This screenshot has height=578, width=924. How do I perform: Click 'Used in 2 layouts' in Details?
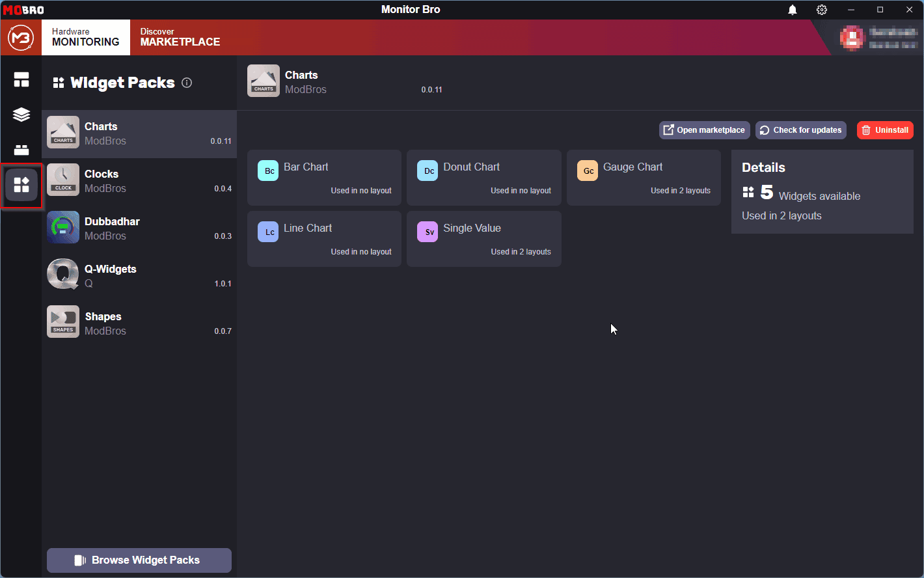click(781, 216)
